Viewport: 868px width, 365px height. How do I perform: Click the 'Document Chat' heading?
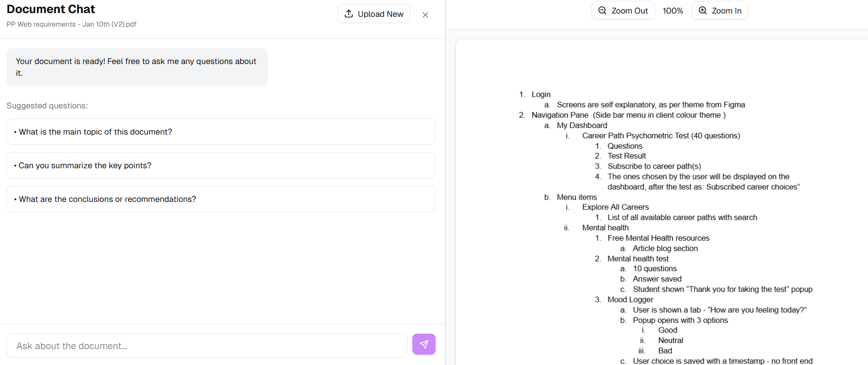pyautogui.click(x=51, y=9)
